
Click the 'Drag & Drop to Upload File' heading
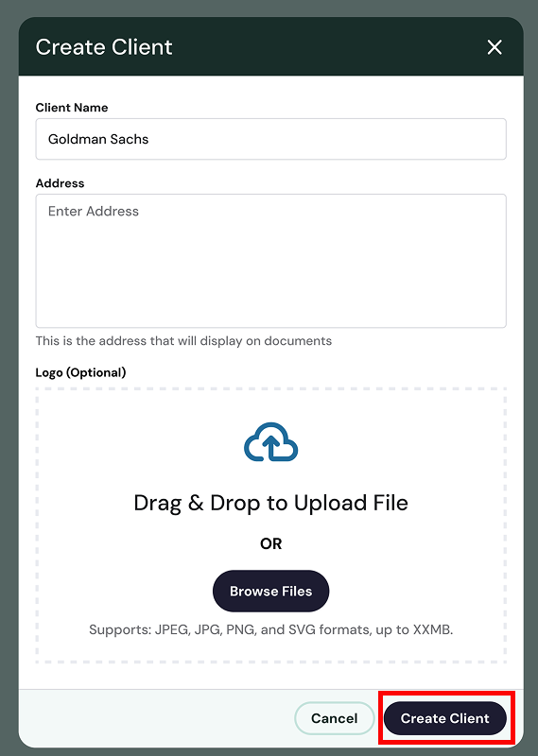pyautogui.click(x=270, y=503)
